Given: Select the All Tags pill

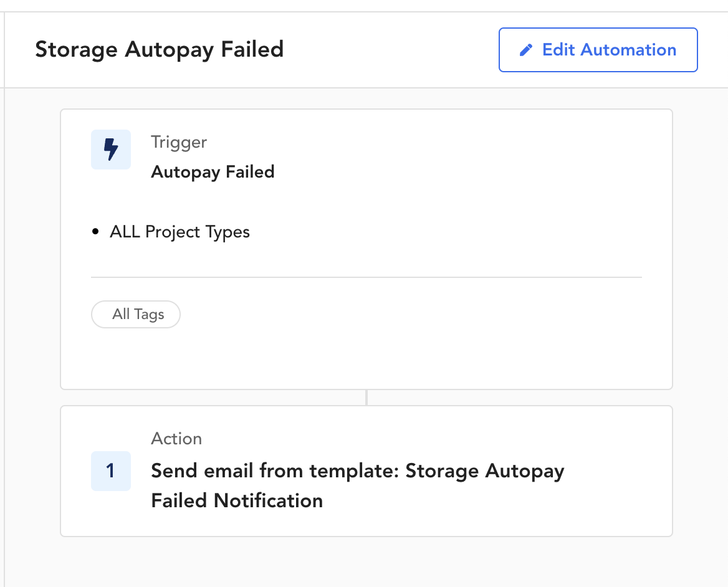Looking at the screenshot, I should [136, 314].
